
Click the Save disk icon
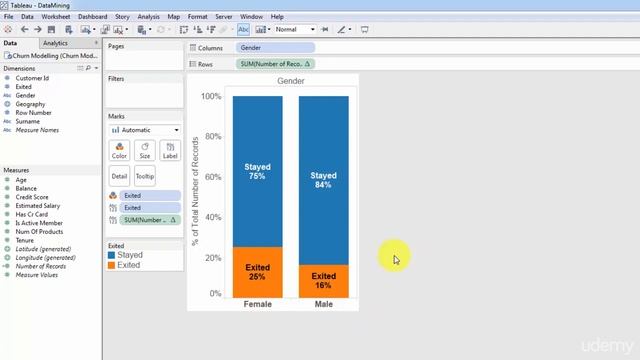[51, 29]
